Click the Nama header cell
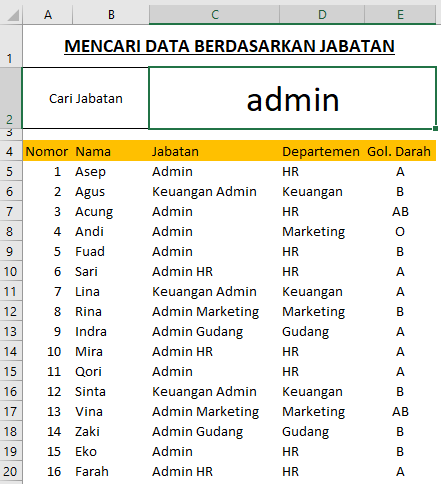441x484 pixels. pyautogui.click(x=111, y=151)
